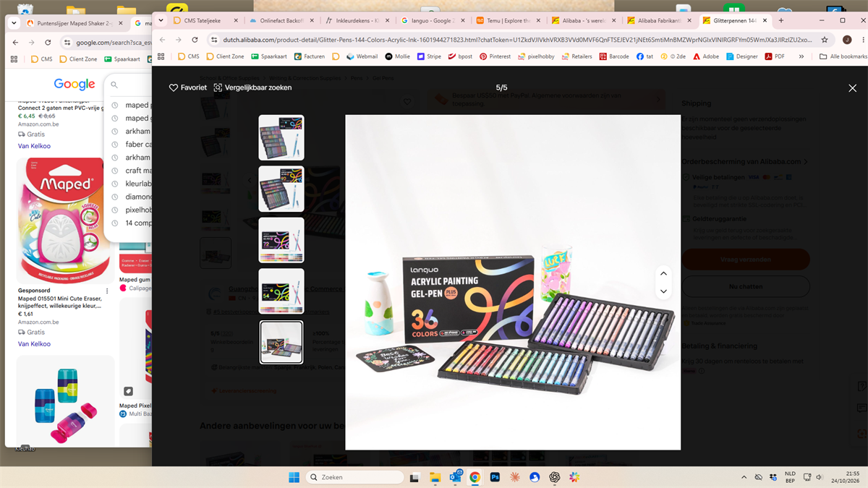
Task: Open the Task View icon in the taskbar
Action: click(x=415, y=477)
